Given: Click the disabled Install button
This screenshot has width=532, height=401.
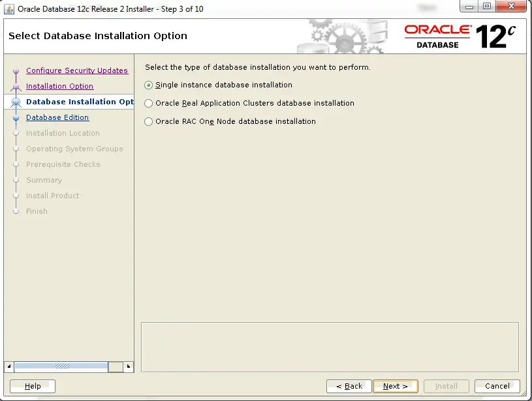Looking at the screenshot, I should click(x=446, y=386).
